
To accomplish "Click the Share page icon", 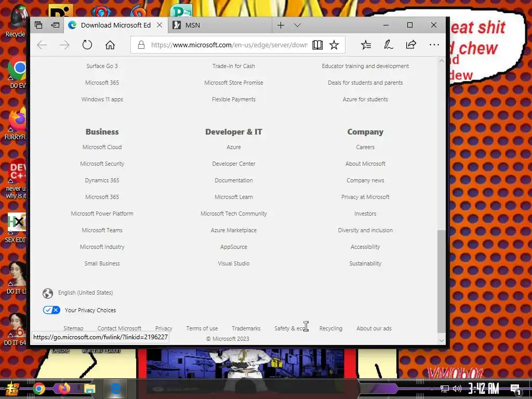I will [x=411, y=45].
